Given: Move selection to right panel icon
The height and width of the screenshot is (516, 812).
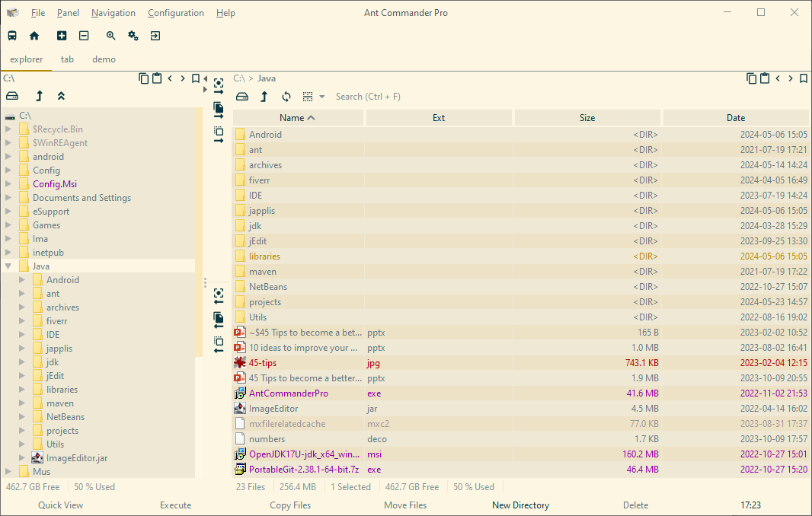Looking at the screenshot, I should 219,135.
